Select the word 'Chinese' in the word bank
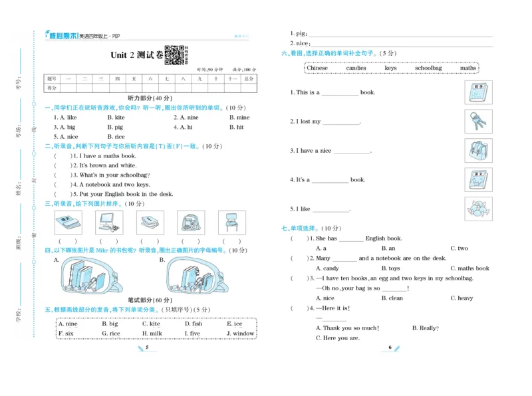This screenshot has width=532, height=396. 319,68
